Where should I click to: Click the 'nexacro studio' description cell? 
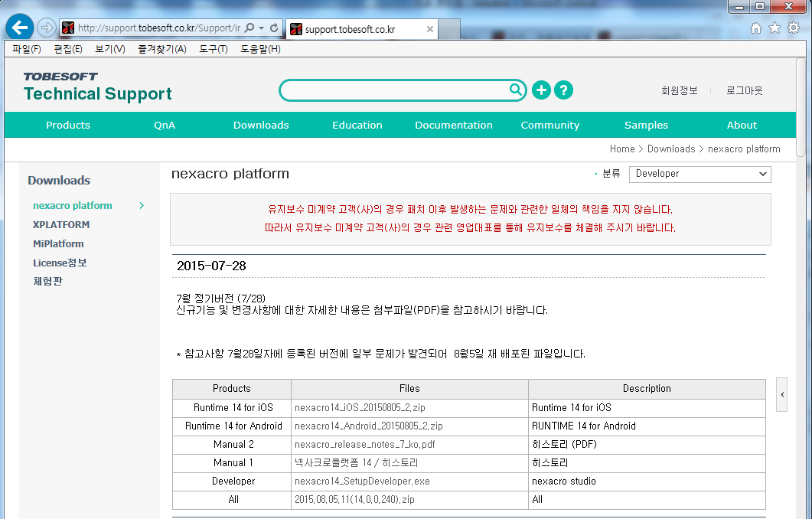pyautogui.click(x=647, y=481)
